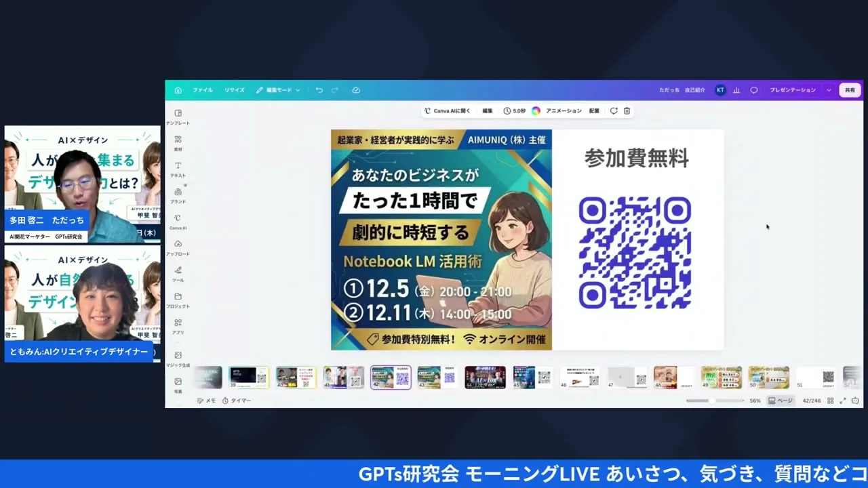Open page 47 thumbnail
This screenshot has width=868, height=488.
tap(627, 377)
